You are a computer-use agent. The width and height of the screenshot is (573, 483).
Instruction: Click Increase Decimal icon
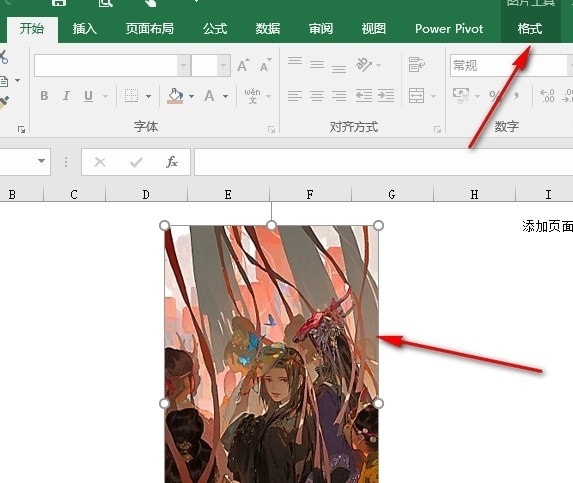point(547,96)
